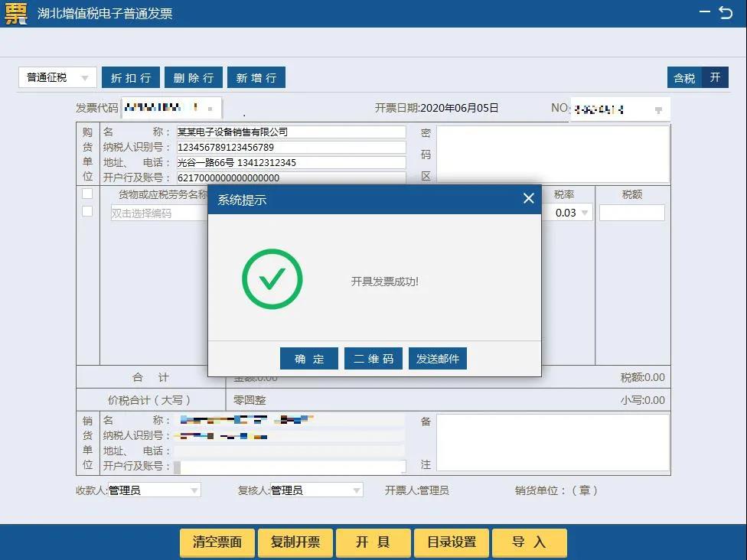Viewport: 747px width, 560px height.
Task: Click the 票 application logo icon
Action: 15,14
